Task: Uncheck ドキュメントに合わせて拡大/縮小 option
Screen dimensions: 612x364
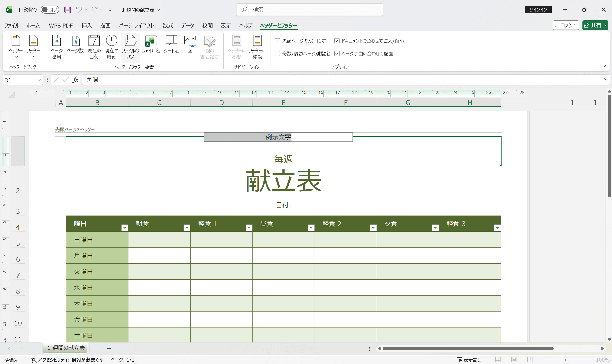Action: pos(337,41)
